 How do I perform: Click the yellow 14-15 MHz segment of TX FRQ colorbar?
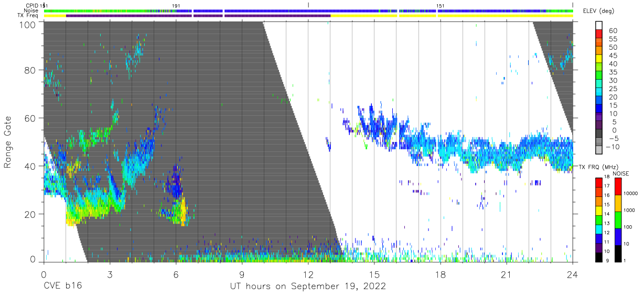[x=598, y=211]
